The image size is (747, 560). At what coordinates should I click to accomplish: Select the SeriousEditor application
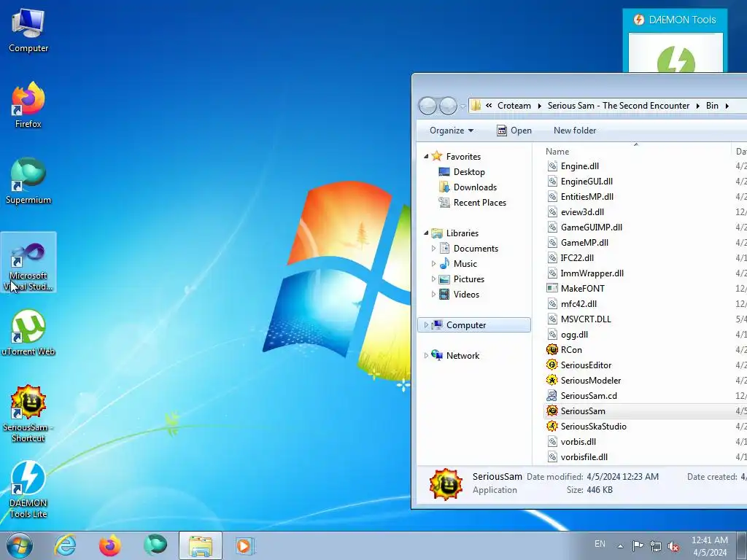pyautogui.click(x=586, y=365)
